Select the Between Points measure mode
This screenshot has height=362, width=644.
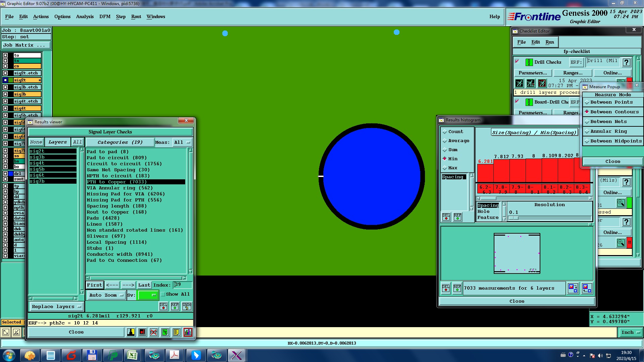(611, 102)
